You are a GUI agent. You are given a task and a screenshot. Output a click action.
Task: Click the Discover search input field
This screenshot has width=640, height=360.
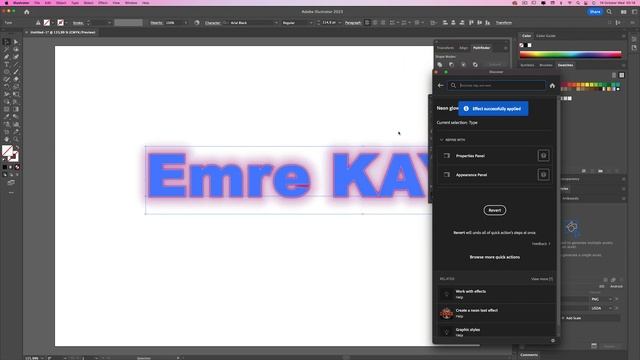coord(496,86)
